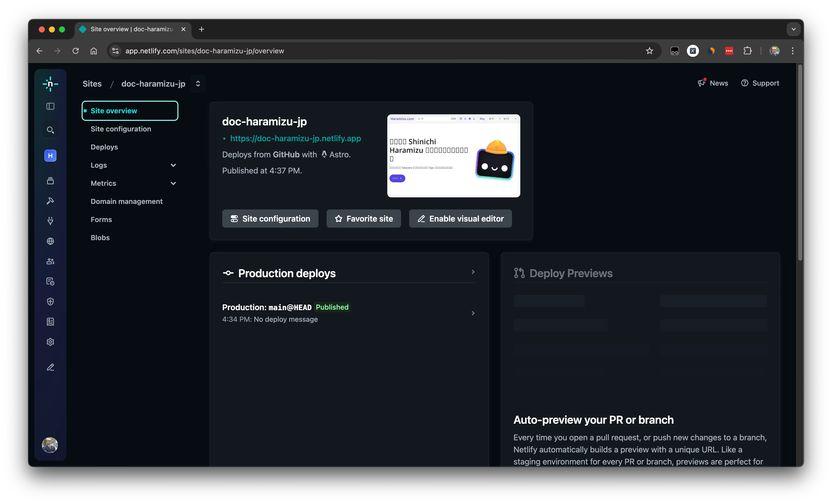Open the globe domains icon in sidebar
The width and height of the screenshot is (832, 504).
pyautogui.click(x=50, y=241)
